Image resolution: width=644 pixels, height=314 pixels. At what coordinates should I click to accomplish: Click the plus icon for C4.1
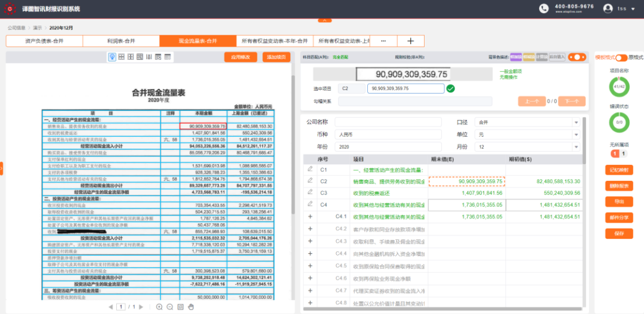point(310,217)
